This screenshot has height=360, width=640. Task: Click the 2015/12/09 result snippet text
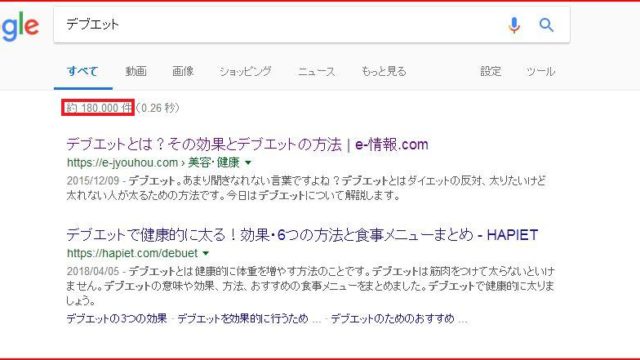point(306,188)
